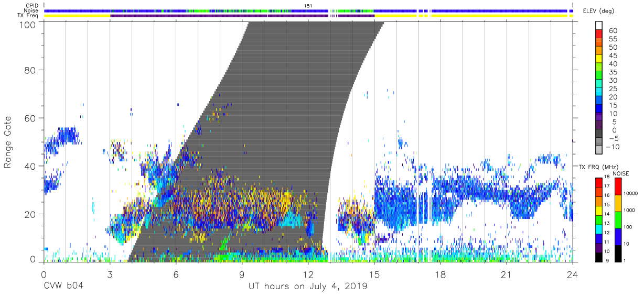The width and height of the screenshot is (644, 297).
Task: Select the "Range Gate" y-axis title
Action: pyautogui.click(x=8, y=141)
